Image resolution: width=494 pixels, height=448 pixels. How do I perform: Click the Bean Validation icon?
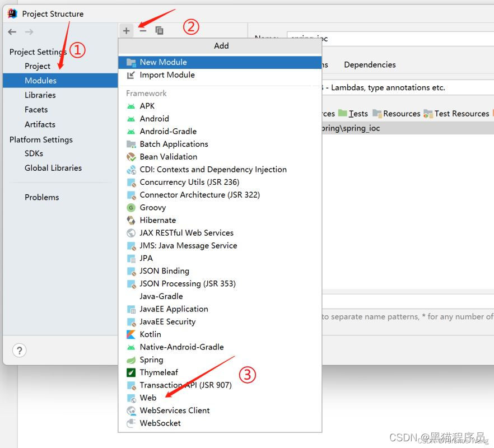[x=131, y=157]
